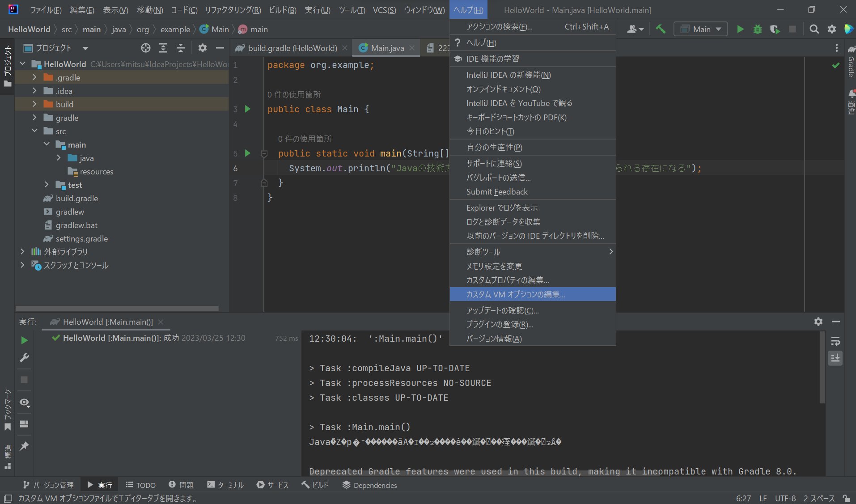Run Main with coverage icon
856x504 pixels.
pos(775,29)
